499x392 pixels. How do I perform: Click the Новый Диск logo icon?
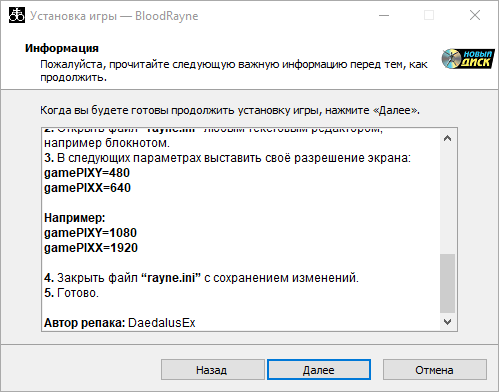click(468, 59)
